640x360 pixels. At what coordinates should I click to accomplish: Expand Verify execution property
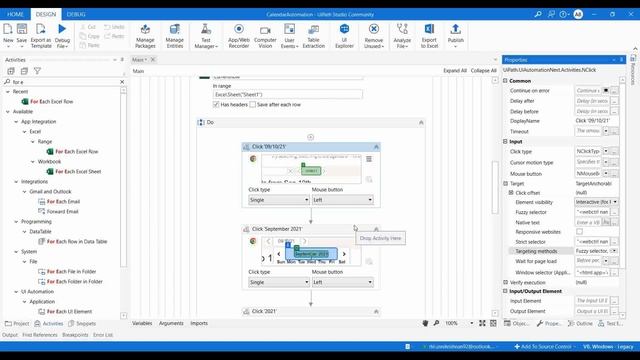click(505, 282)
